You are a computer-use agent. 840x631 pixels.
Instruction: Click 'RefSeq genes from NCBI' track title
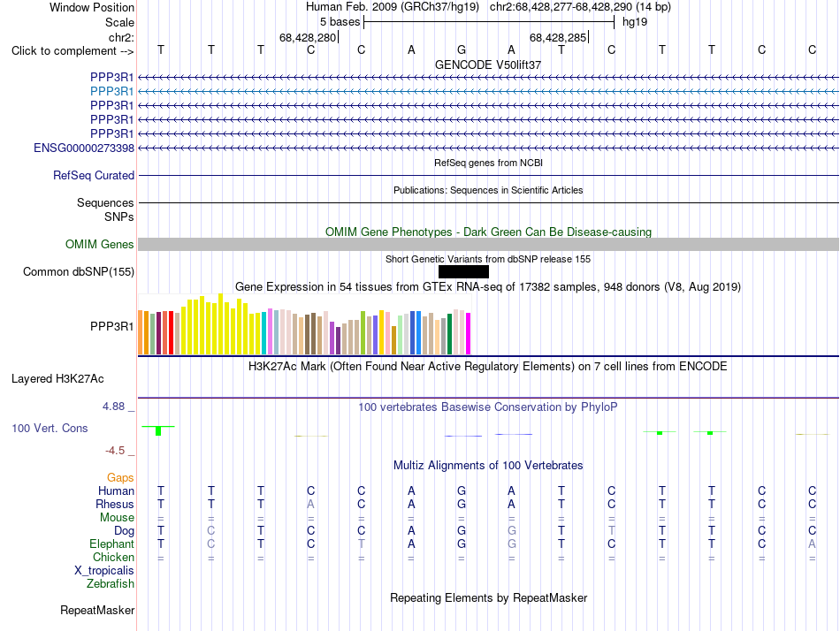488,163
